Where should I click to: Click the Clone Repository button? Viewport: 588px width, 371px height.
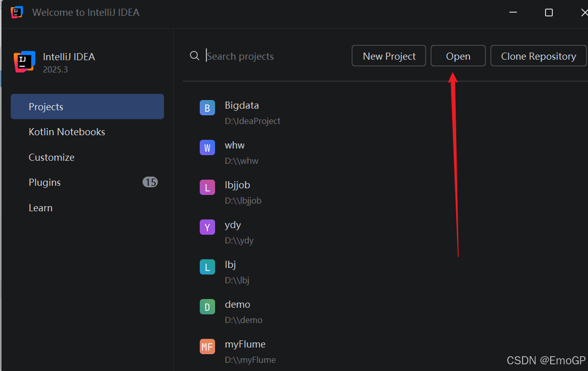[538, 56]
